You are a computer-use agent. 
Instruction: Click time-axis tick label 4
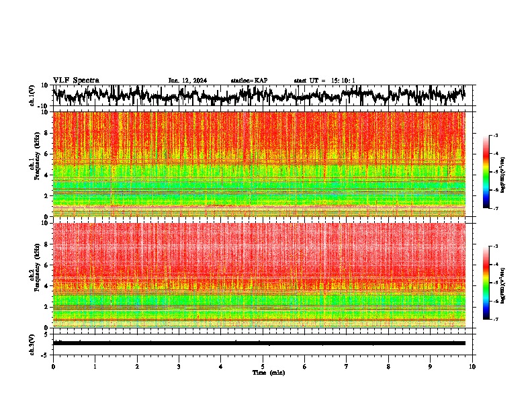click(x=220, y=367)
